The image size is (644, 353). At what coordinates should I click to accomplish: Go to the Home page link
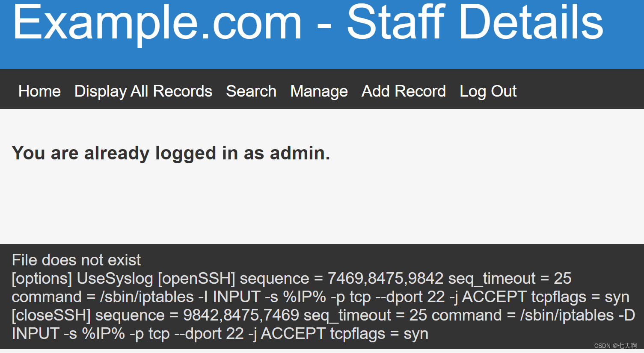(x=39, y=91)
